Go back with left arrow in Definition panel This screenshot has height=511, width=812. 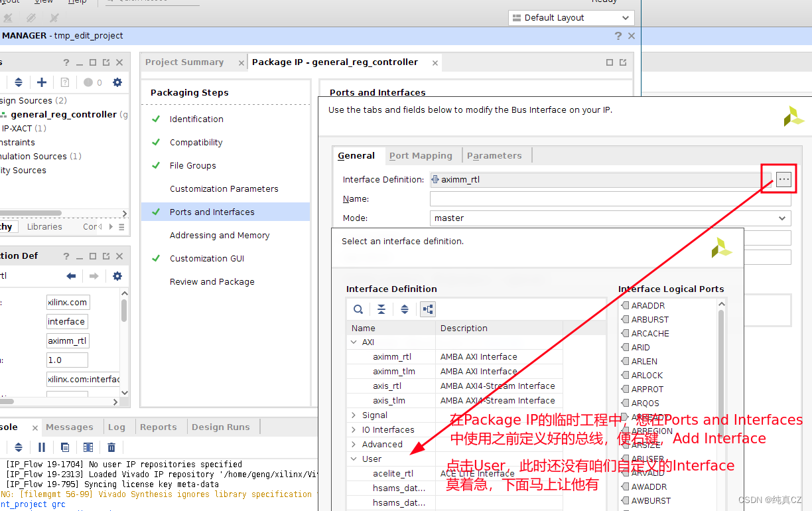tap(71, 276)
